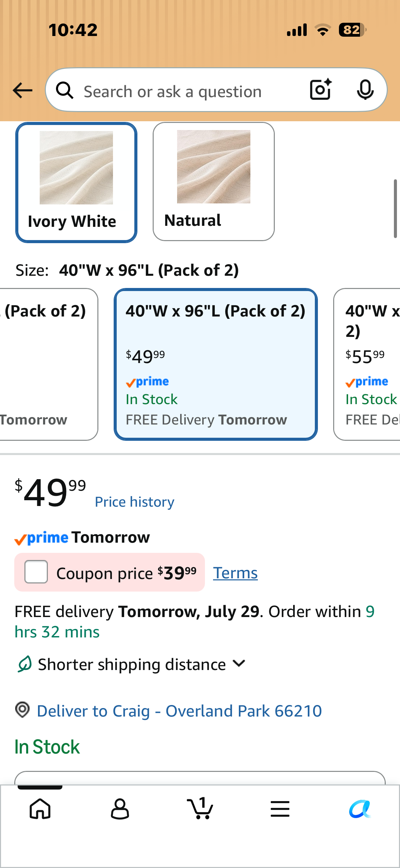Viewport: 400px width, 868px height.
Task: Tap the delivery location pin icon
Action: point(22,710)
